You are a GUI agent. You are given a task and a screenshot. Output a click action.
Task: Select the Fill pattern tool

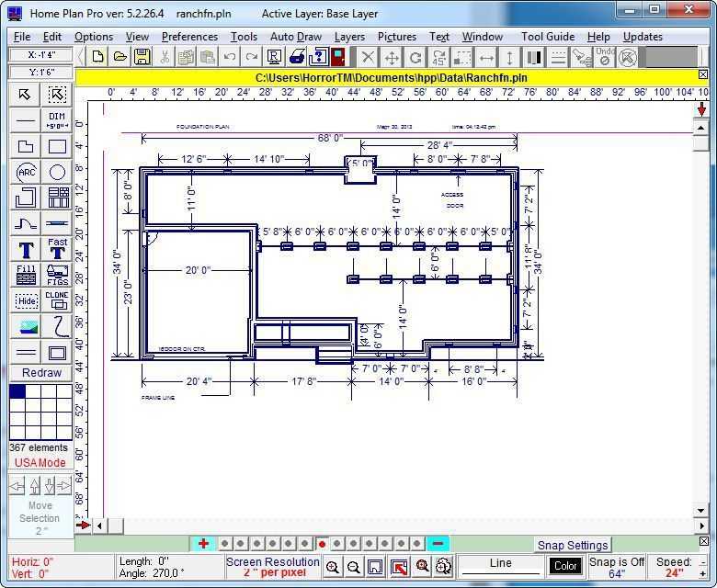coord(26,275)
